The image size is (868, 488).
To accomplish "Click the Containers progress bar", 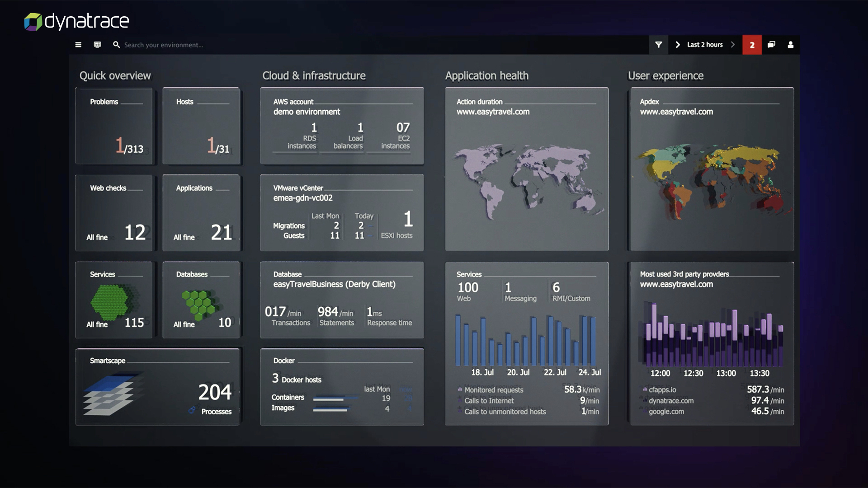I will pyautogui.click(x=335, y=399).
